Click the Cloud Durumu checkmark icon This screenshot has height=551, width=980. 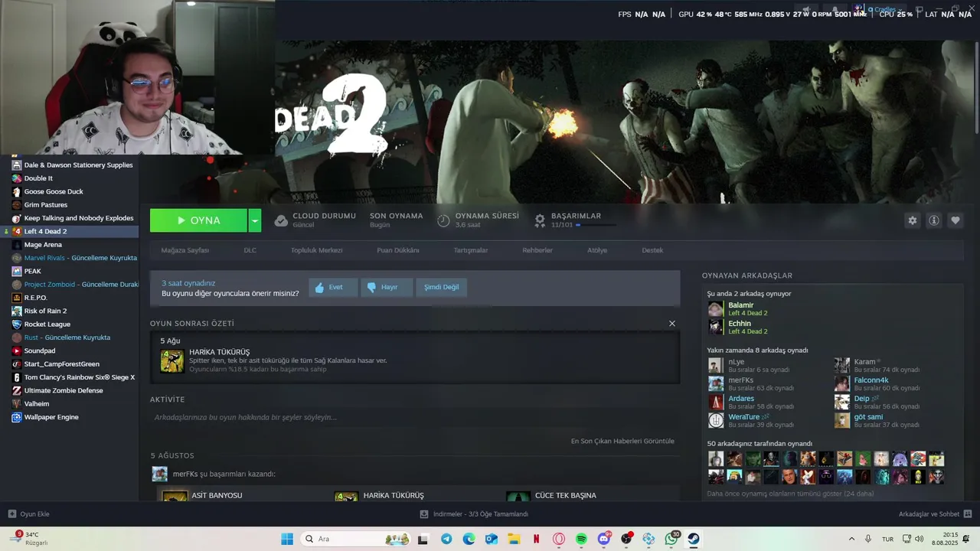click(281, 220)
